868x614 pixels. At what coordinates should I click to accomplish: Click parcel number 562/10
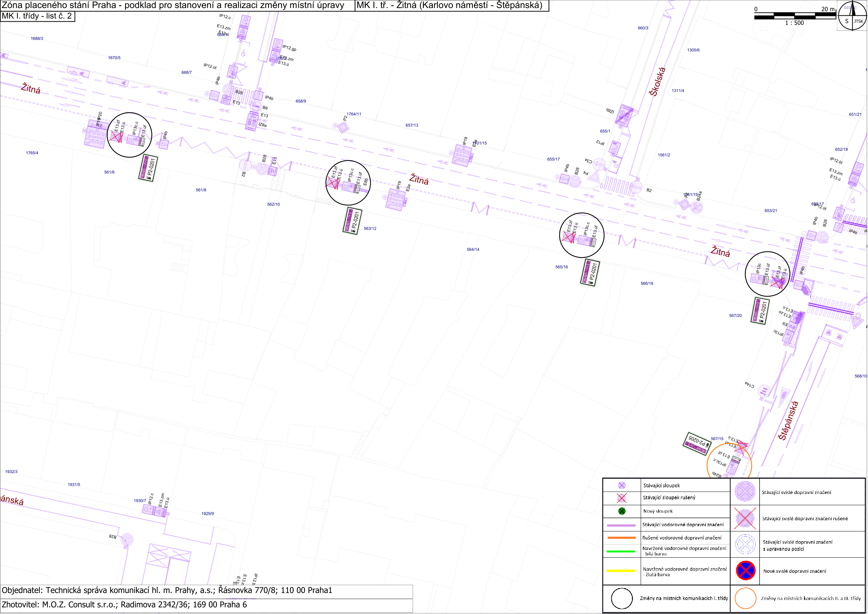tap(273, 204)
